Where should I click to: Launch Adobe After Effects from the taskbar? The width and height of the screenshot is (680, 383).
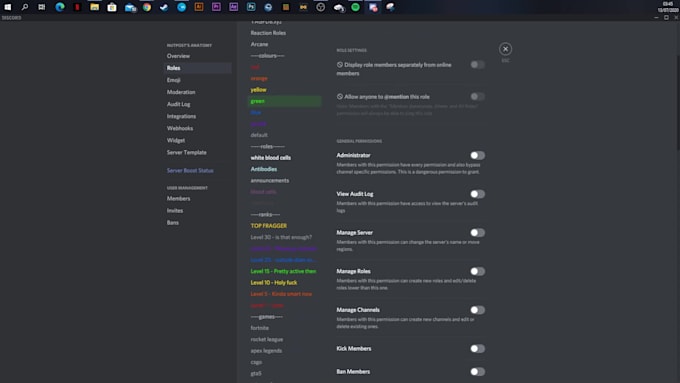tap(233, 7)
